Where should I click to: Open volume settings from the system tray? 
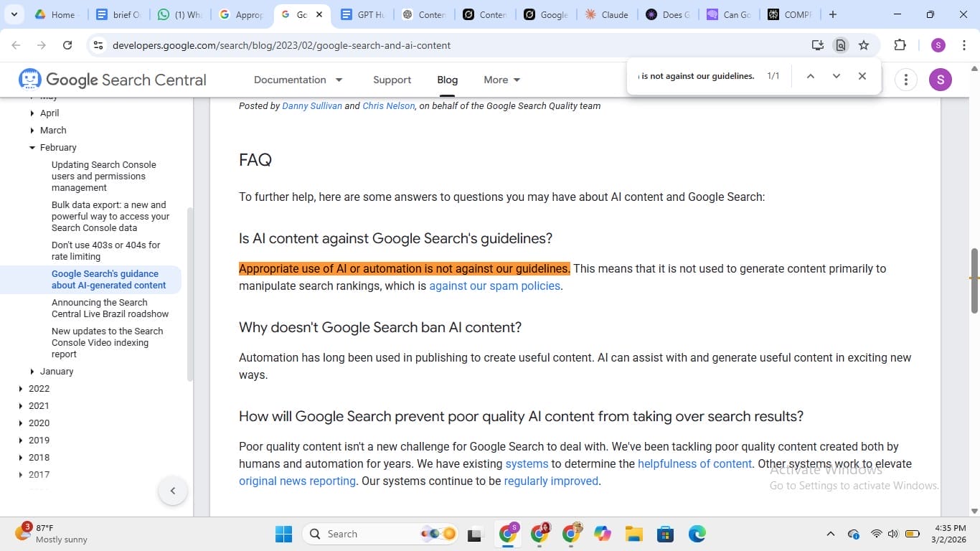[892, 533]
